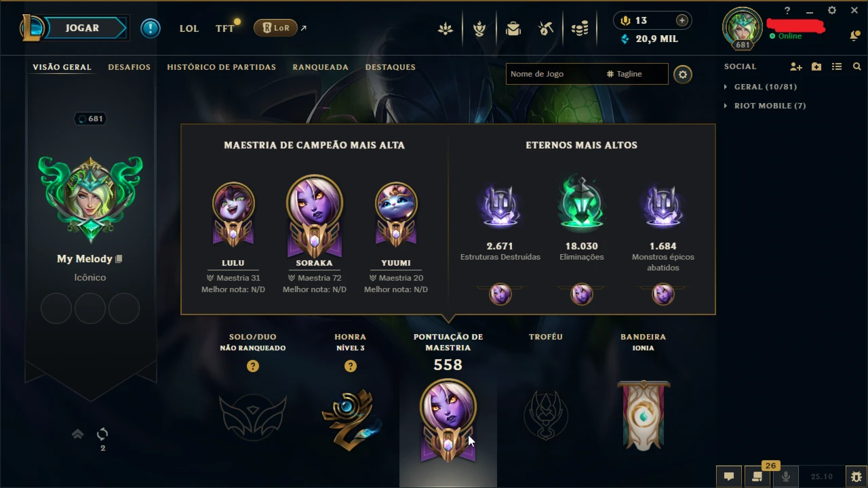Open the Desafios tab
Viewport: 868px width, 488px height.
click(129, 67)
